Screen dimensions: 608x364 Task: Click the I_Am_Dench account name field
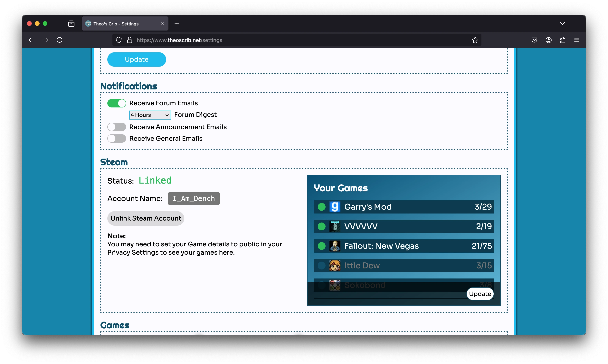(x=194, y=198)
